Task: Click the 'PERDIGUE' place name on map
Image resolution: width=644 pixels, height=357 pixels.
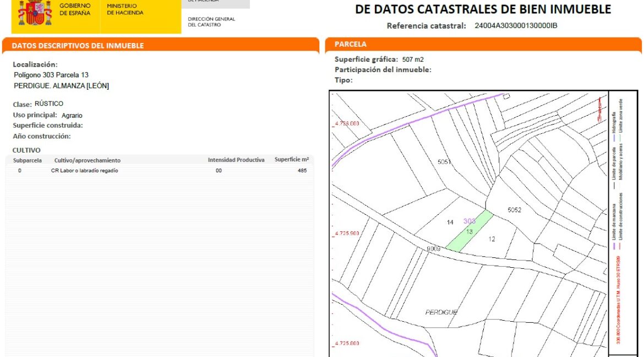Action: [x=441, y=312]
